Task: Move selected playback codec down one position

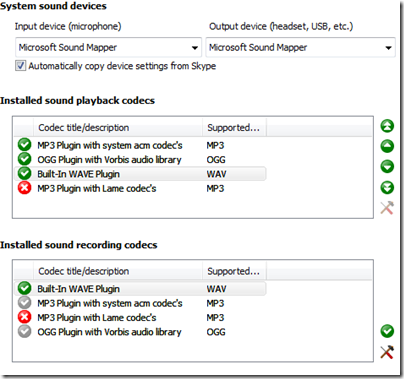Action: (387, 167)
